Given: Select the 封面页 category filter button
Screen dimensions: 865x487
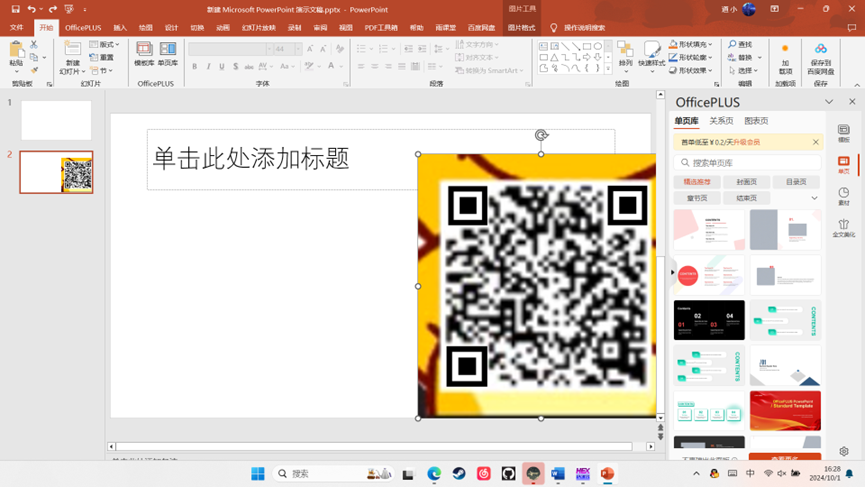Looking at the screenshot, I should (746, 182).
